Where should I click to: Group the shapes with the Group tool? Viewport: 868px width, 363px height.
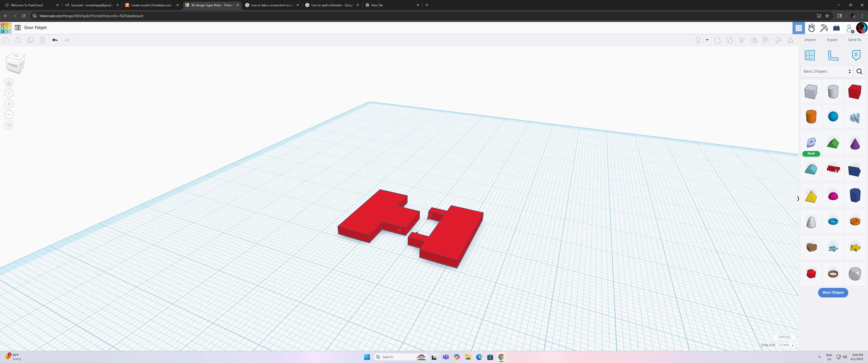[x=717, y=40]
